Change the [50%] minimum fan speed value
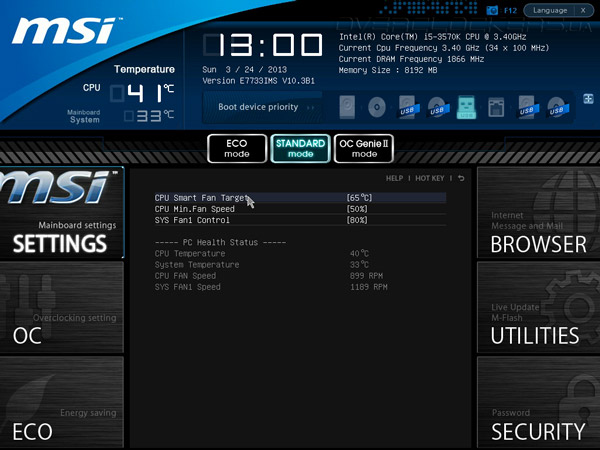 [x=357, y=209]
